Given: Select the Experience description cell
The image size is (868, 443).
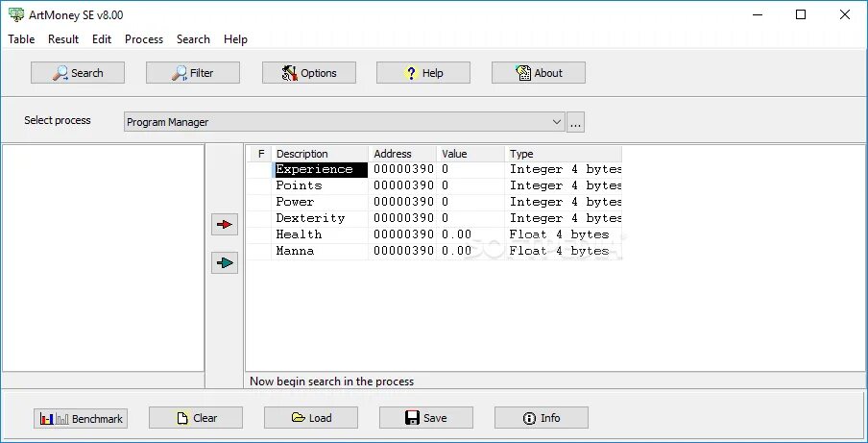Looking at the screenshot, I should [321, 169].
